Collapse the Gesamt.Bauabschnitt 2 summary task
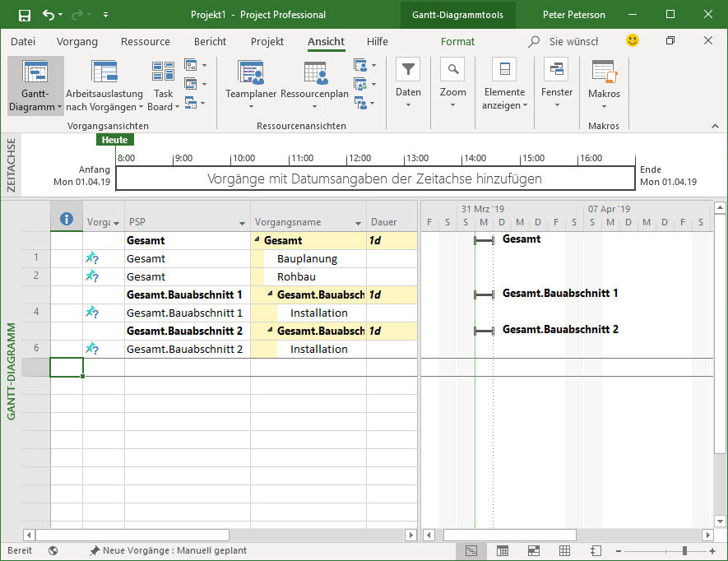The image size is (728, 561). click(270, 329)
